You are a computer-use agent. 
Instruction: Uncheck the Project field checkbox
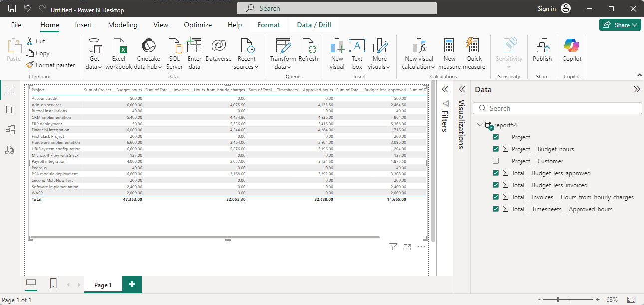coord(496,137)
